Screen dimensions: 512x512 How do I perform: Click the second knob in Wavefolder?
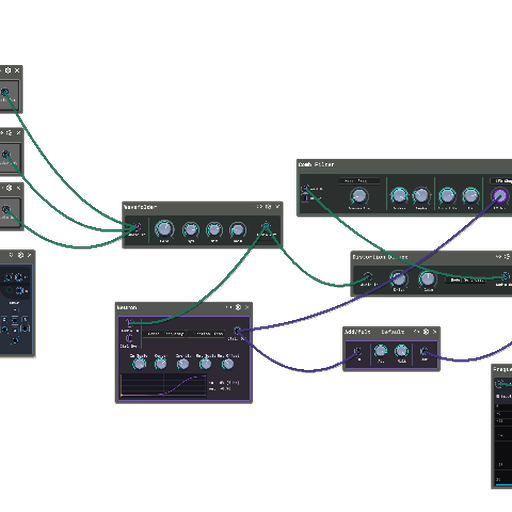tap(191, 230)
